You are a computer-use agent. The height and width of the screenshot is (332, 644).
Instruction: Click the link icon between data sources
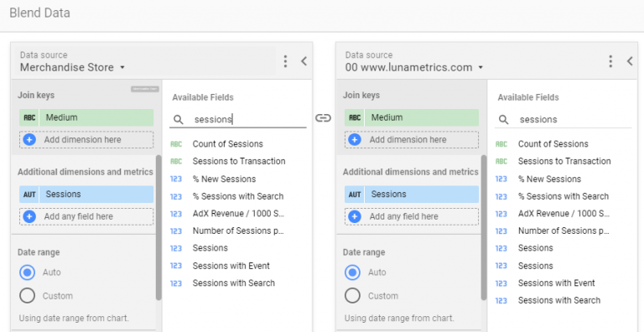coord(323,118)
